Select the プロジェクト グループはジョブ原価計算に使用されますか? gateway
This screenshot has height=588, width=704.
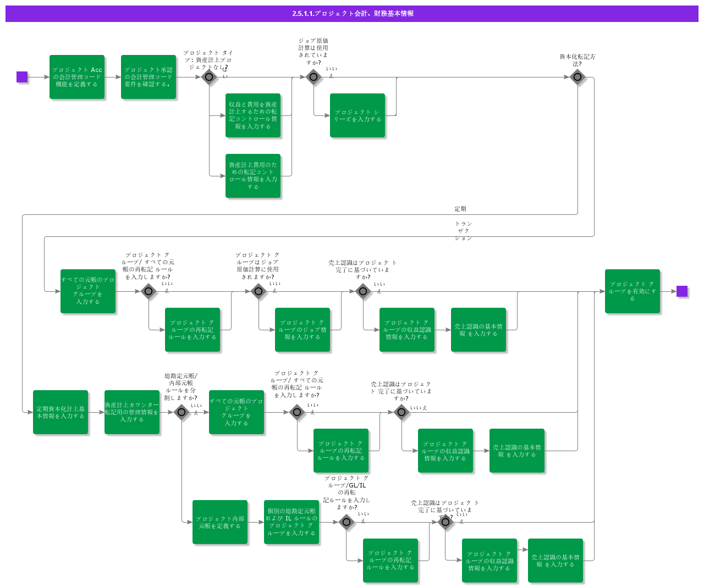(258, 291)
